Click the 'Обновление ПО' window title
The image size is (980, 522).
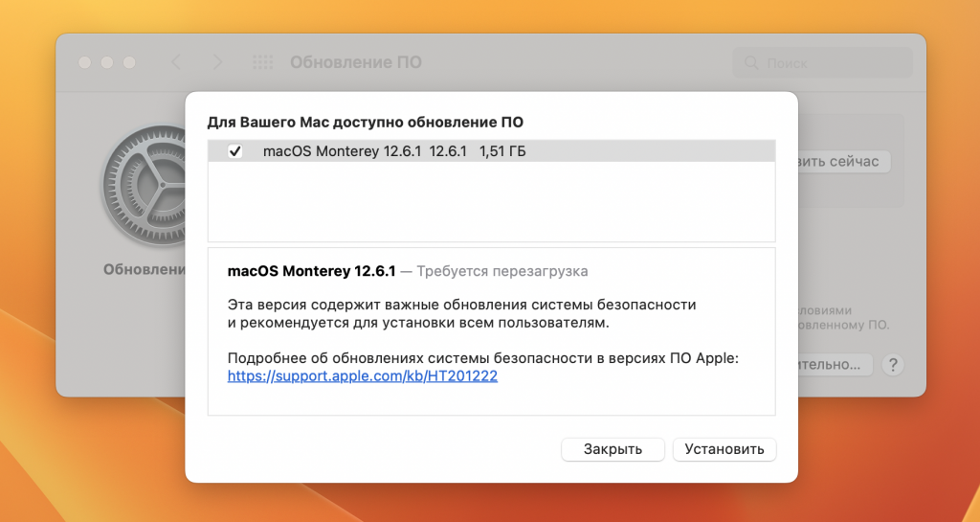[356, 62]
